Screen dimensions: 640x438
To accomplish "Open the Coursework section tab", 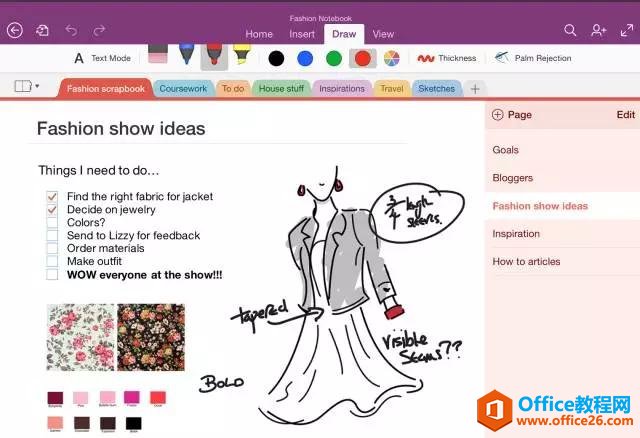I will point(183,89).
